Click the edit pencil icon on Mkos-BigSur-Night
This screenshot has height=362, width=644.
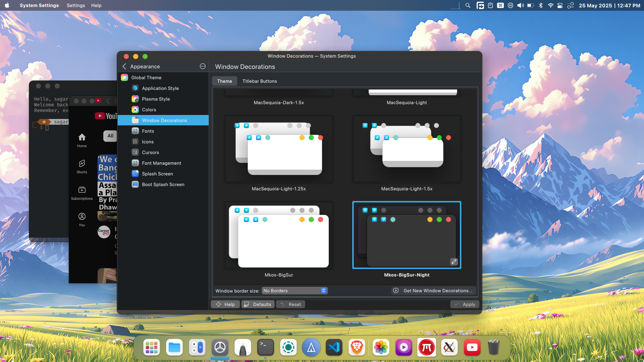pyautogui.click(x=454, y=261)
